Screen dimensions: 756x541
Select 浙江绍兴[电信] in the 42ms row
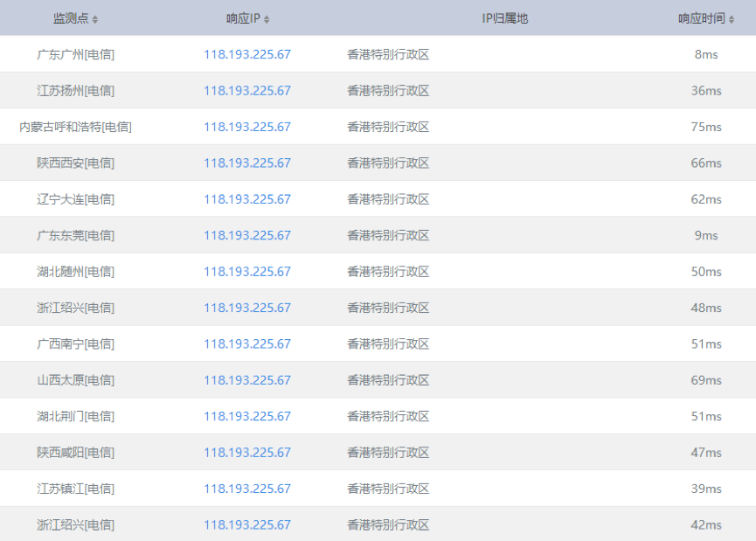[x=76, y=524]
